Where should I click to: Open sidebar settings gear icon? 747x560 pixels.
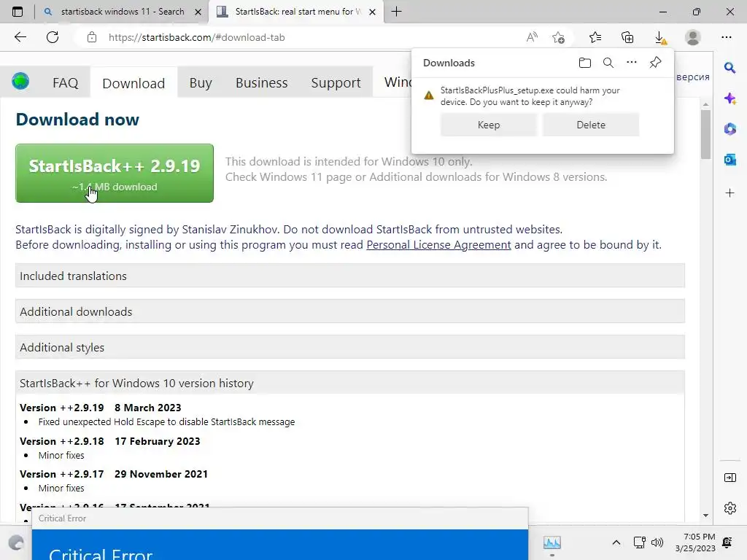pos(729,508)
